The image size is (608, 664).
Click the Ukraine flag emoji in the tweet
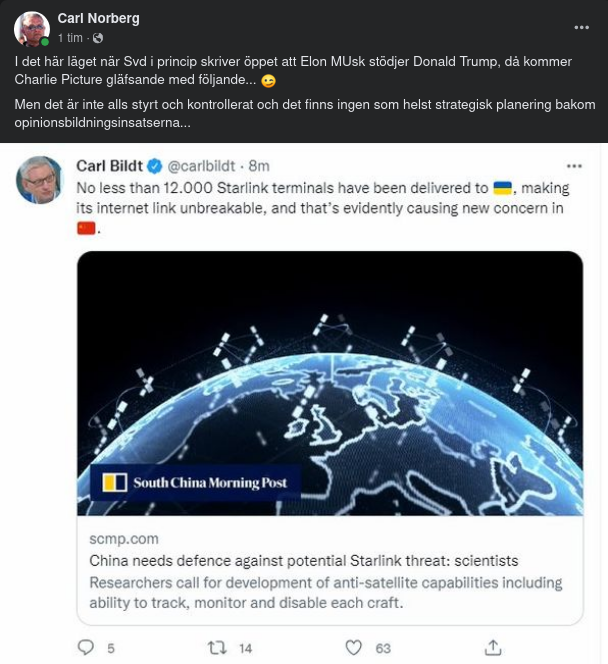(503, 188)
